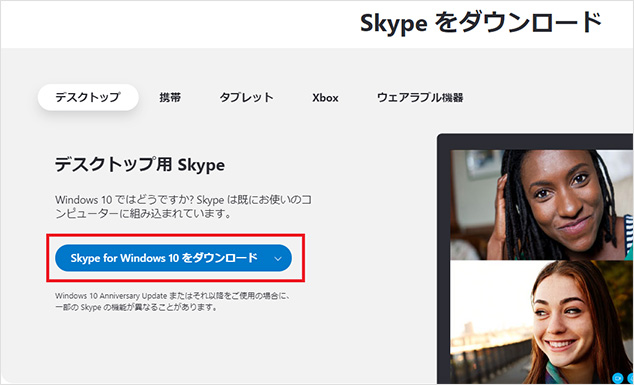
Task: Open the タブレット tab
Action: coord(247,97)
